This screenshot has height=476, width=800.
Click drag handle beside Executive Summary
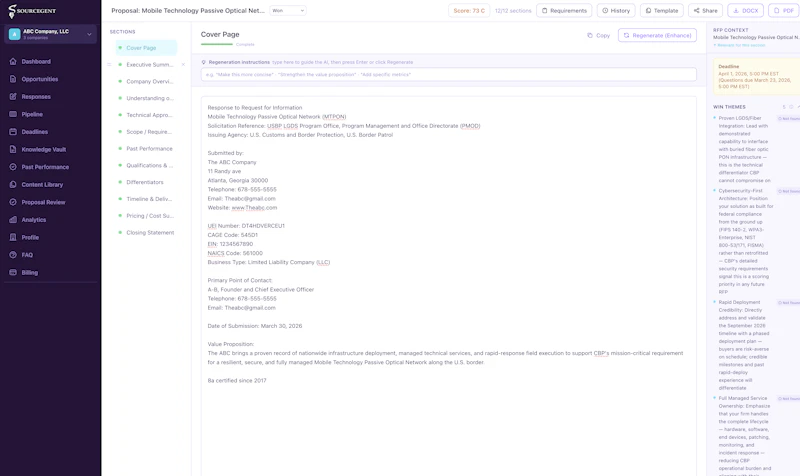click(x=109, y=65)
